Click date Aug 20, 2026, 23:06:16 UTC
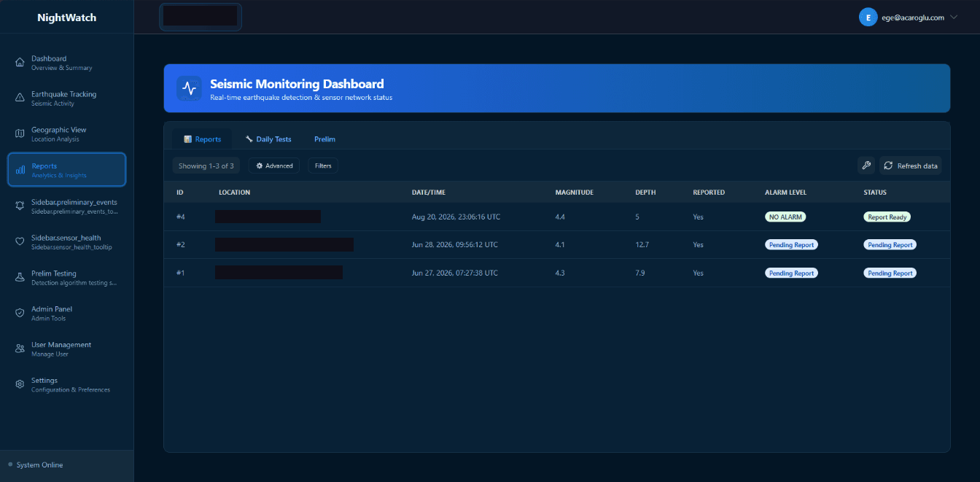The width and height of the screenshot is (980, 482). [456, 217]
